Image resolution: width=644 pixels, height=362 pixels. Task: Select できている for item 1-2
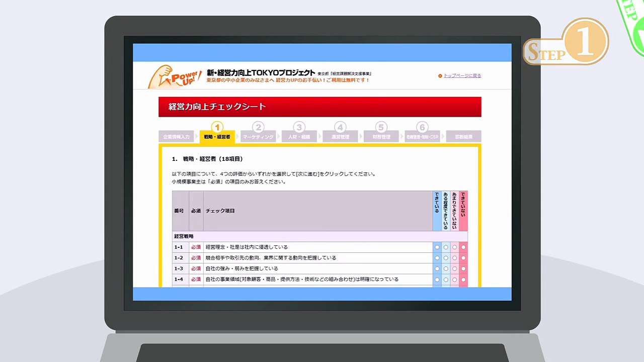point(437,258)
